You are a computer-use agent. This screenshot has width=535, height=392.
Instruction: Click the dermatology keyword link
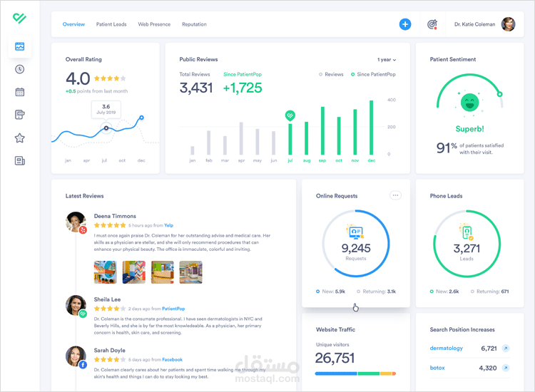tap(447, 348)
